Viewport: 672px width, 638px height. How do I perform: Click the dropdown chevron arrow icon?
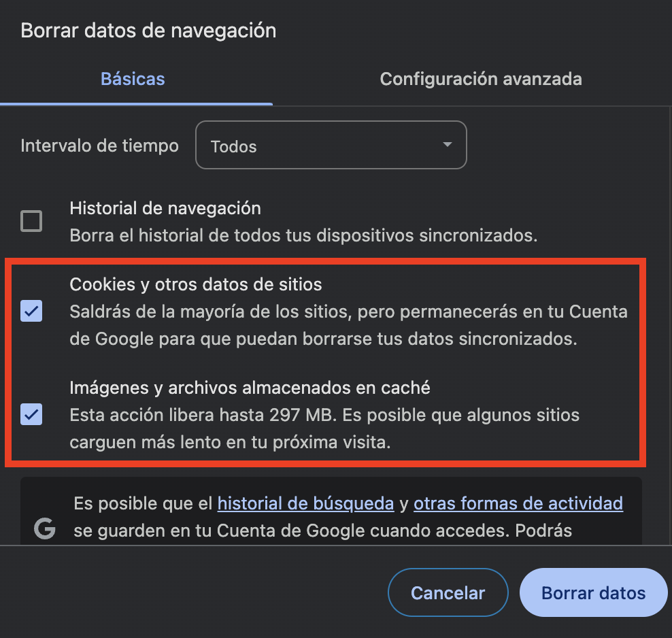tap(447, 145)
